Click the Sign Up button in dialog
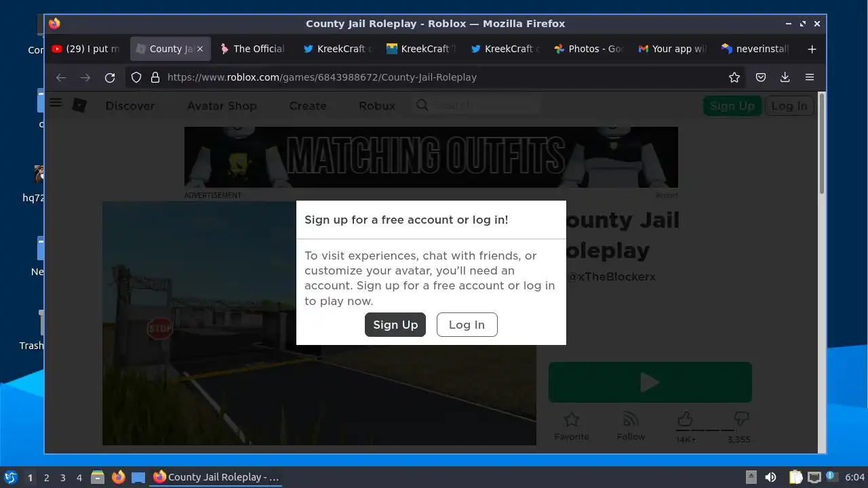 pos(395,325)
